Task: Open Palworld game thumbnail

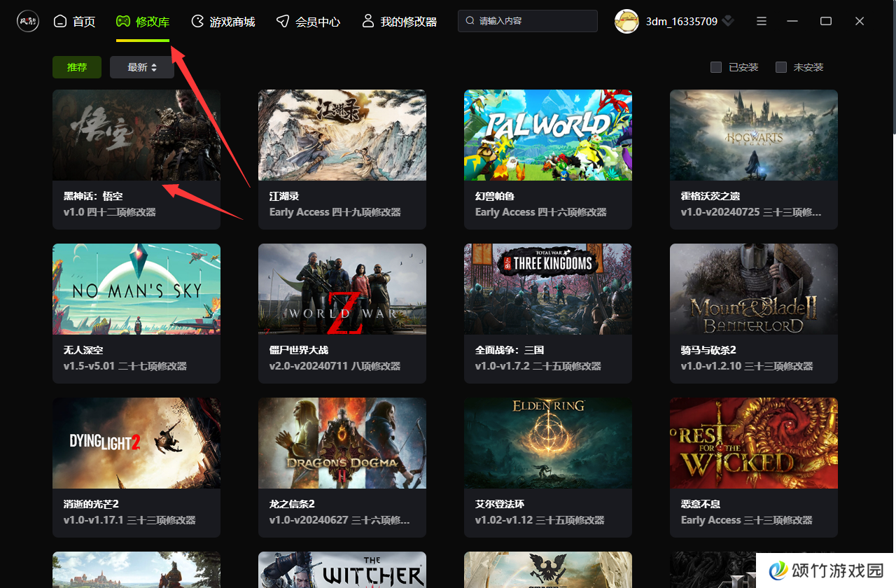Action: [x=548, y=135]
